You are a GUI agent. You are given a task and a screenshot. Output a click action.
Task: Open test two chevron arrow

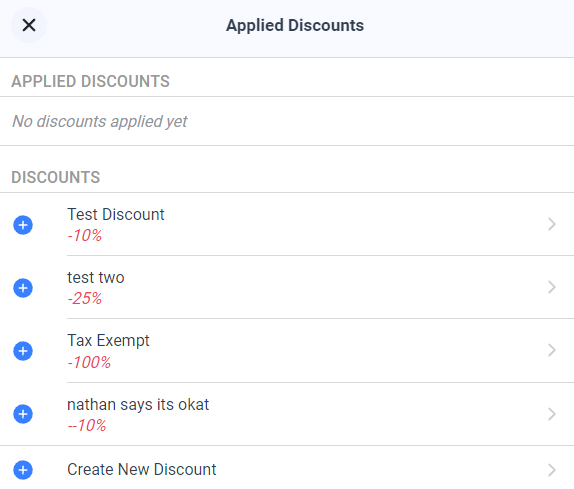(552, 287)
